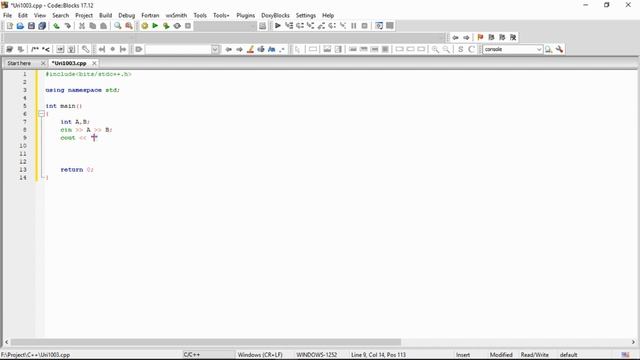The width and height of the screenshot is (640, 360).
Task: Click the Undo arrow icon
Action: click(56, 26)
